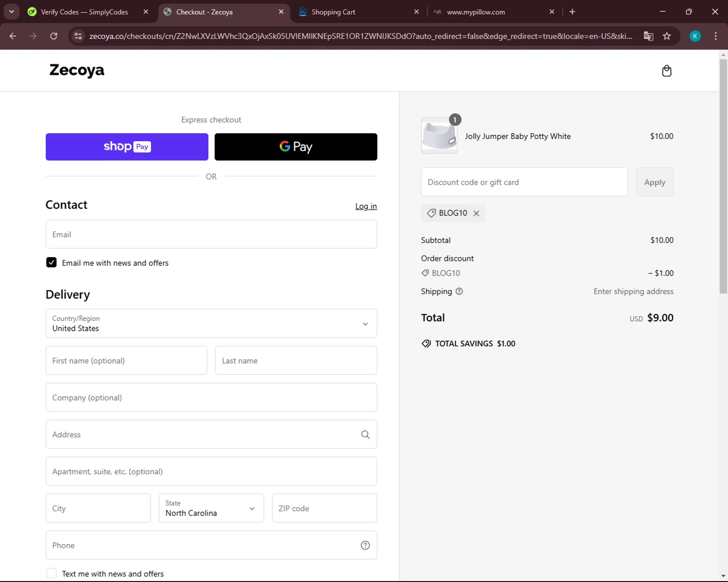Click the total amount $9.00

pos(660,318)
